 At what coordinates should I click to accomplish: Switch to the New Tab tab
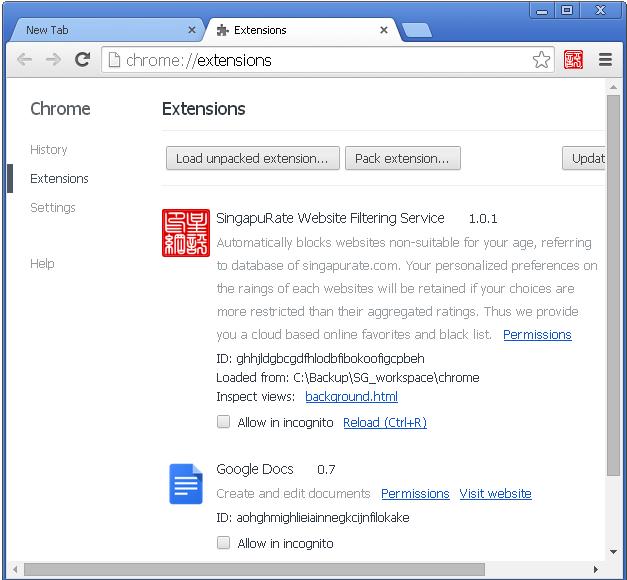(x=106, y=30)
